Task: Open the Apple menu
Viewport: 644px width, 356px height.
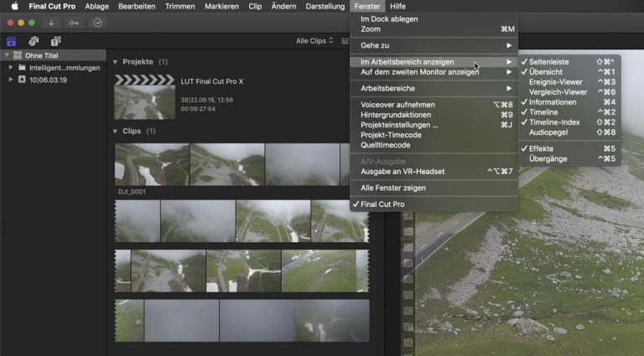Action: tap(14, 6)
